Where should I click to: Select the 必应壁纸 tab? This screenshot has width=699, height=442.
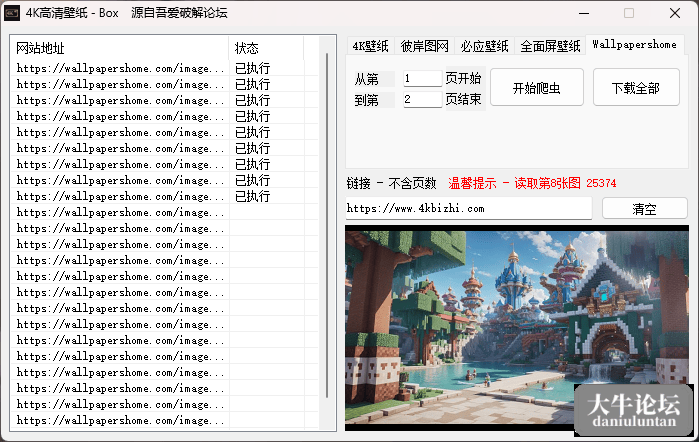pyautogui.click(x=484, y=46)
